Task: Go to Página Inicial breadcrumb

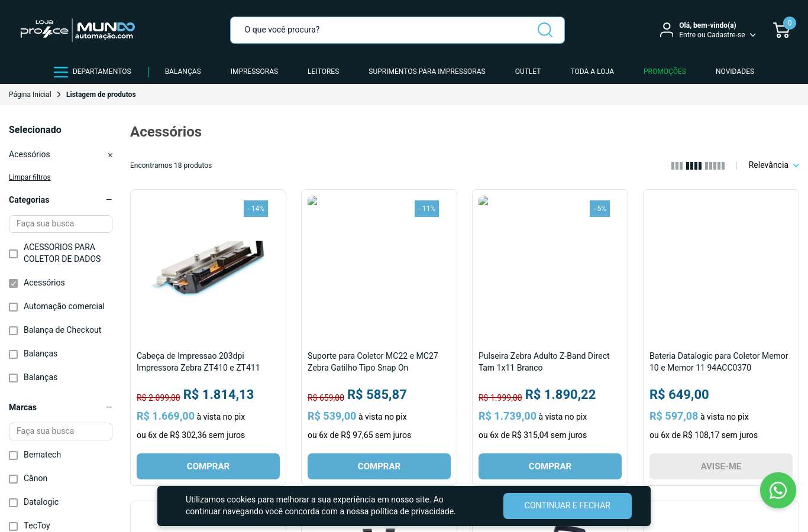Action: (x=30, y=95)
